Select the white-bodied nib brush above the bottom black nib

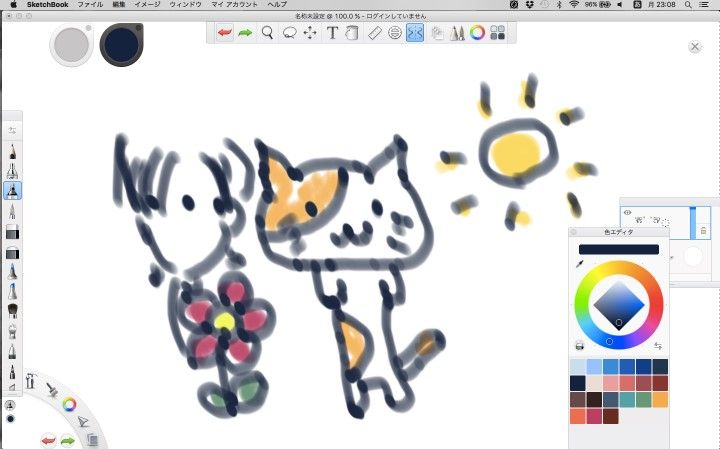(x=12, y=351)
